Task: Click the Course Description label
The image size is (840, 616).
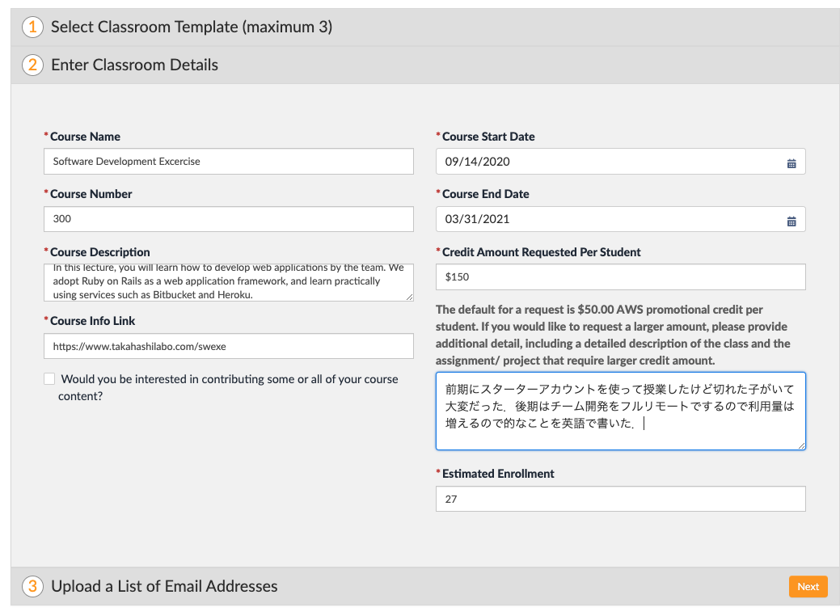Action: click(x=100, y=251)
